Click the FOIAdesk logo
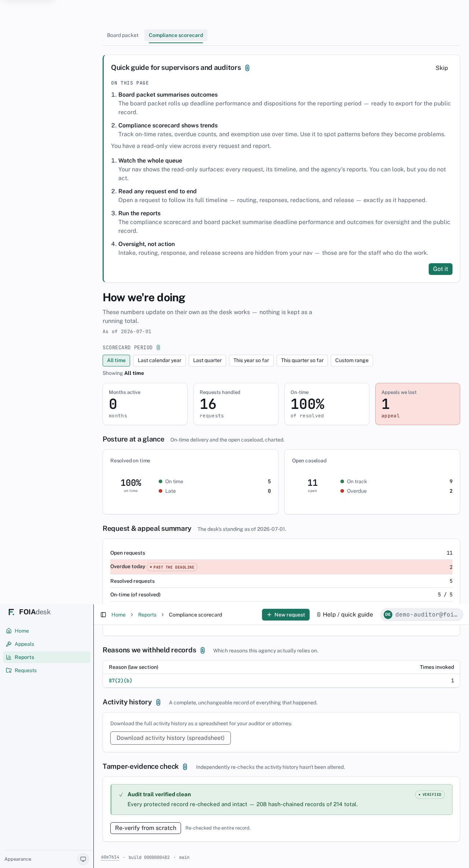 coord(29,612)
